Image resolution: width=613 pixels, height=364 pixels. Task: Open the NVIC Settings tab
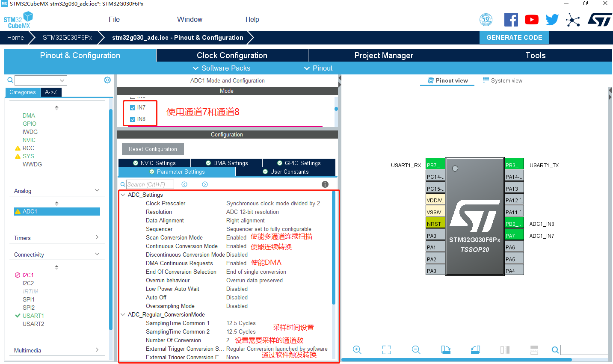[154, 163]
